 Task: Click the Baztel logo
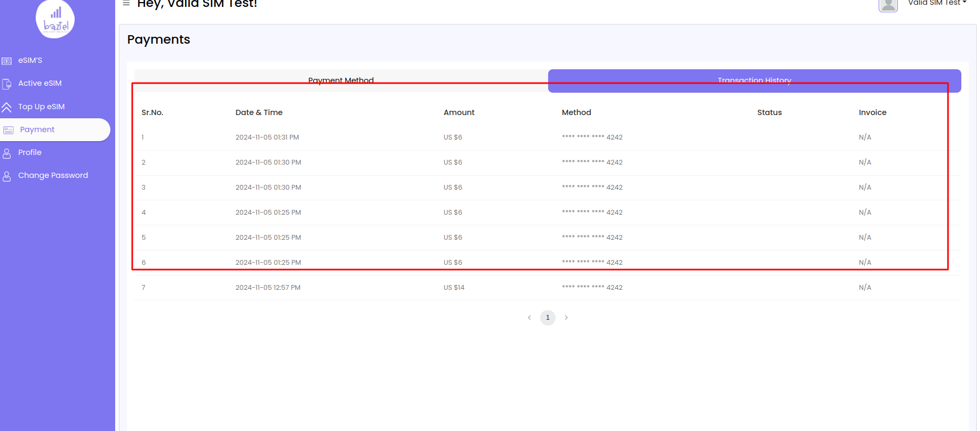click(x=55, y=19)
